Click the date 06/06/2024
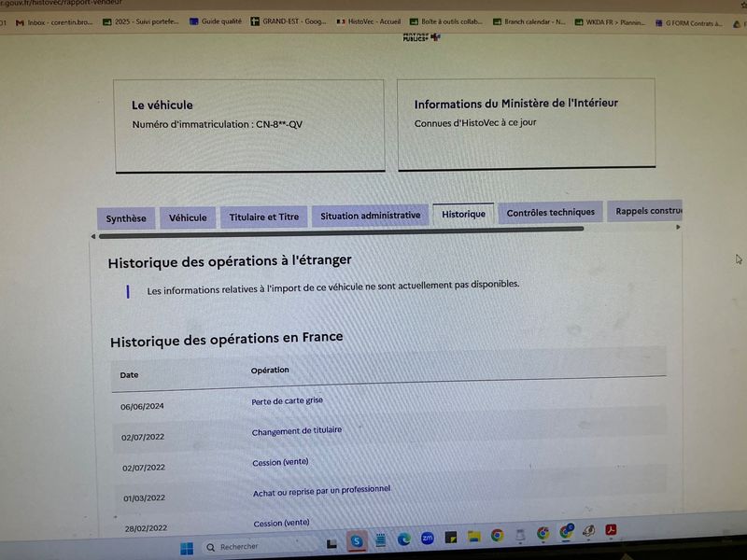Image resolution: width=747 pixels, height=560 pixels. click(142, 406)
